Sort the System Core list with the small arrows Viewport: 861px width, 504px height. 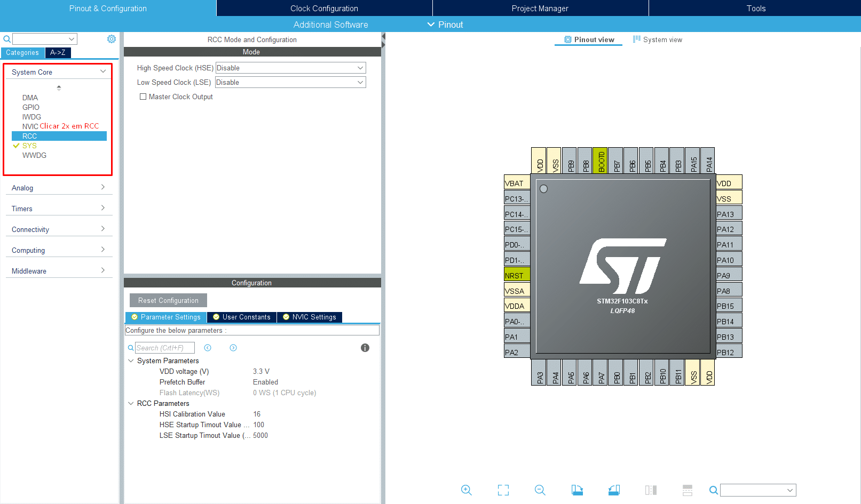click(x=59, y=87)
